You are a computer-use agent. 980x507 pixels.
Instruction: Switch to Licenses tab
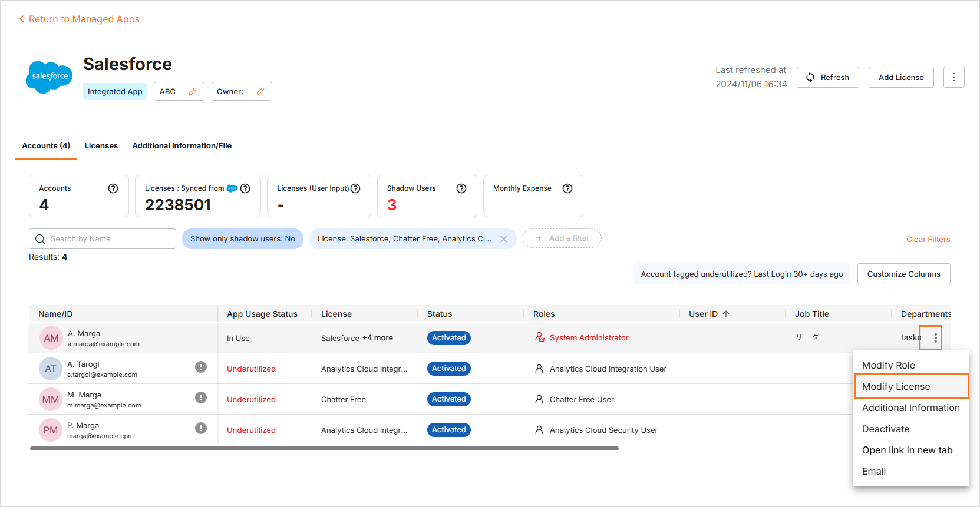tap(101, 145)
